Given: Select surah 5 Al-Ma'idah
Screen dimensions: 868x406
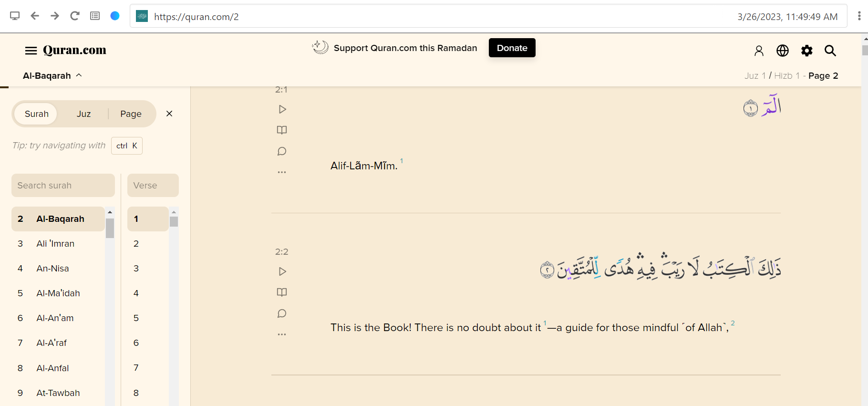Looking at the screenshot, I should (58, 293).
